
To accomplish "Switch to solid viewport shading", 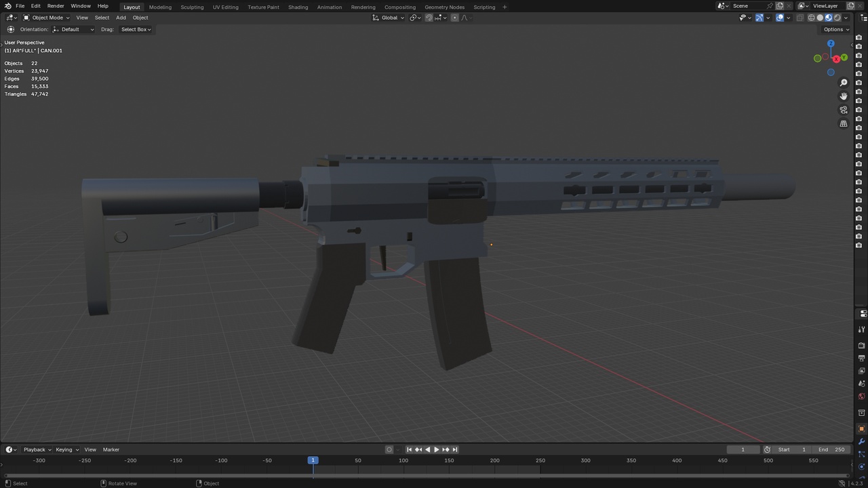I will [x=820, y=18].
